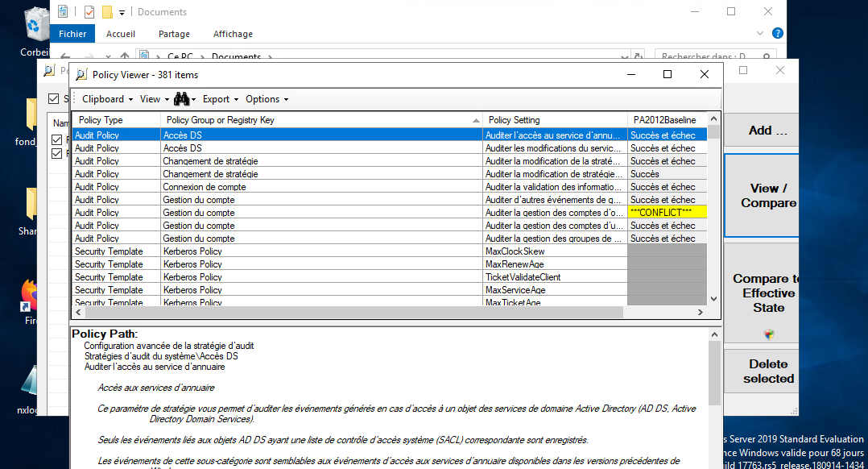Screen dimensions: 868x469
Task: Uncheck the first policy row checkbox
Action: (57, 140)
